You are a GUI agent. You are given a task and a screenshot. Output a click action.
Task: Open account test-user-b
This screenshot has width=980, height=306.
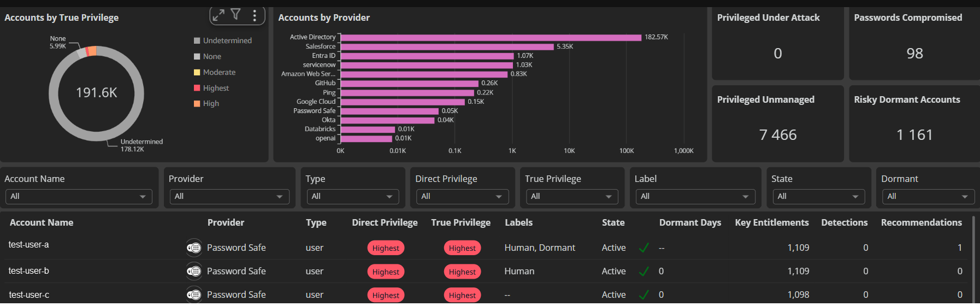click(29, 271)
